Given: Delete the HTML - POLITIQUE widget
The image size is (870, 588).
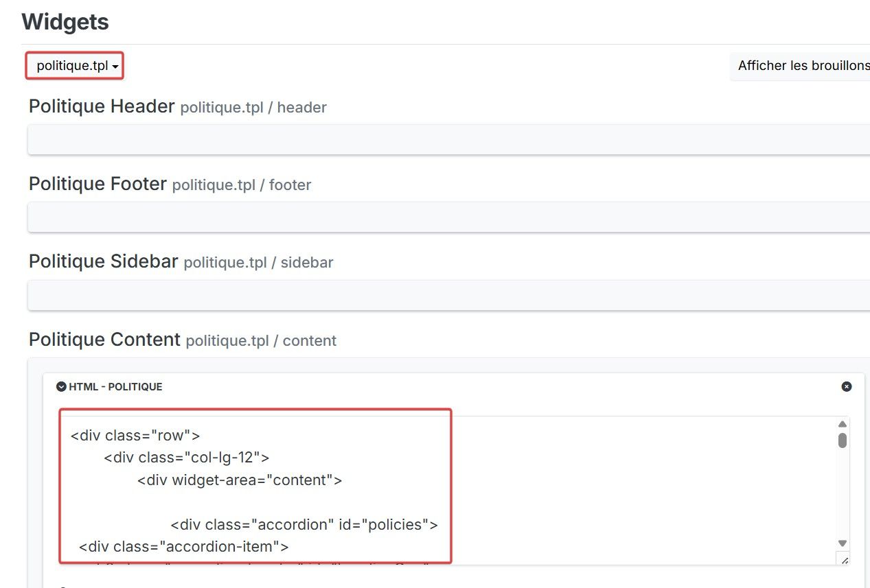Looking at the screenshot, I should 846,387.
